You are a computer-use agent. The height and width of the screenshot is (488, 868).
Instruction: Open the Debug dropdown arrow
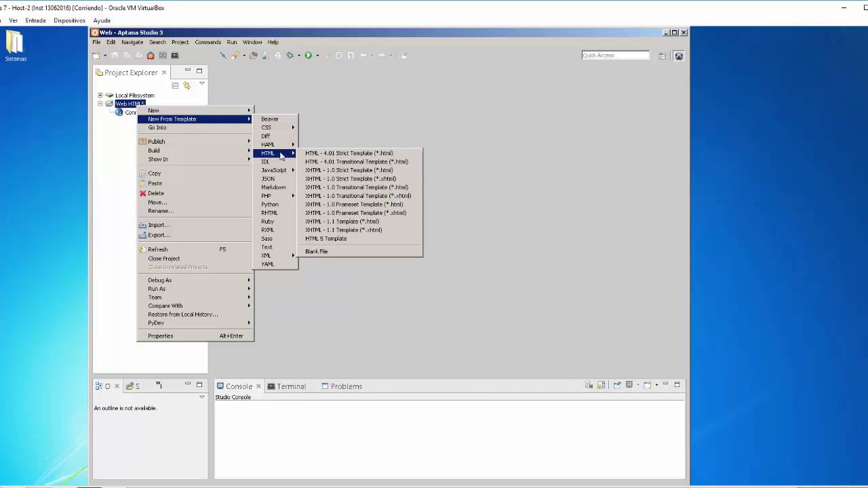pyautogui.click(x=299, y=56)
